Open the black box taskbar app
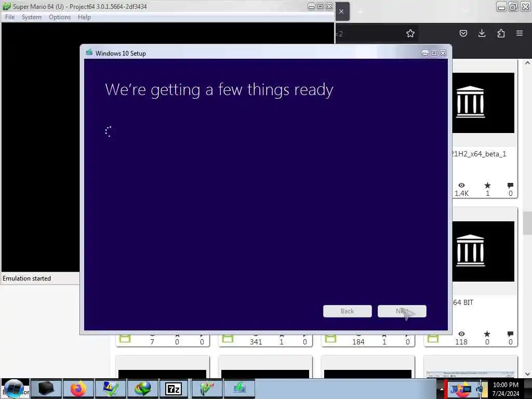 [46, 389]
